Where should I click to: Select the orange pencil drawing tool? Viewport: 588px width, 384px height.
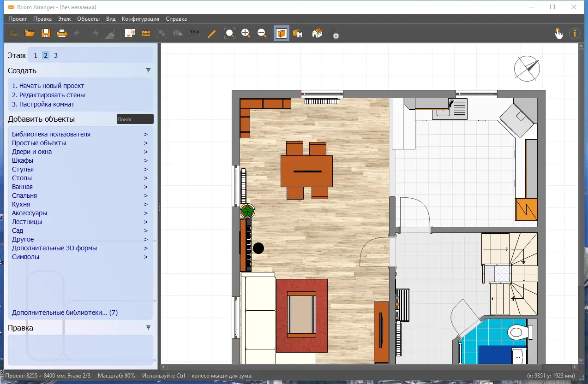point(212,33)
